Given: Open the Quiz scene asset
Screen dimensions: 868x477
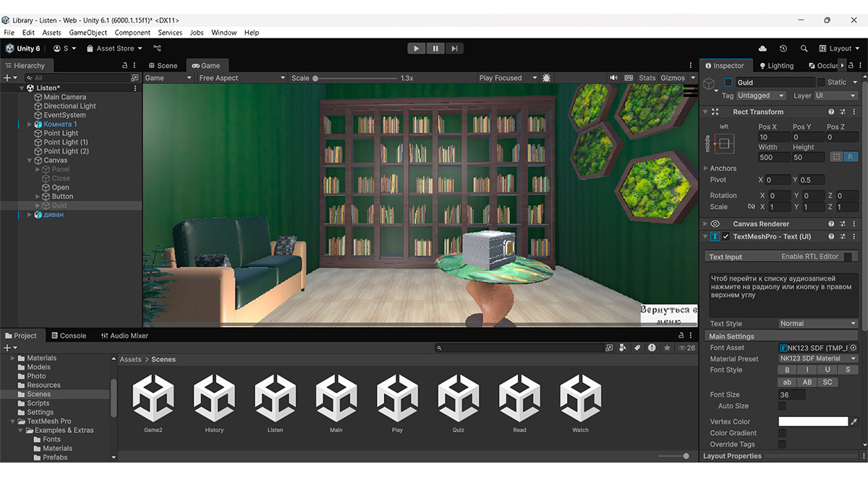Looking at the screenshot, I should (x=459, y=403).
